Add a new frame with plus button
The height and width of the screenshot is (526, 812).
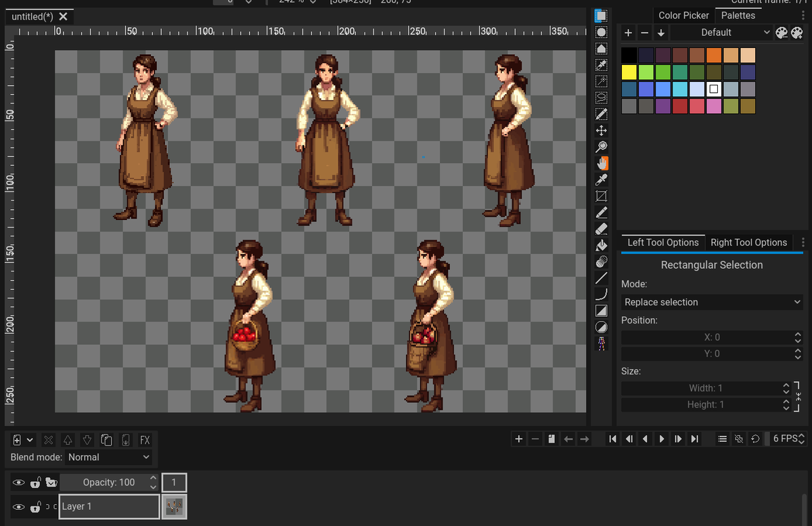tap(519, 439)
